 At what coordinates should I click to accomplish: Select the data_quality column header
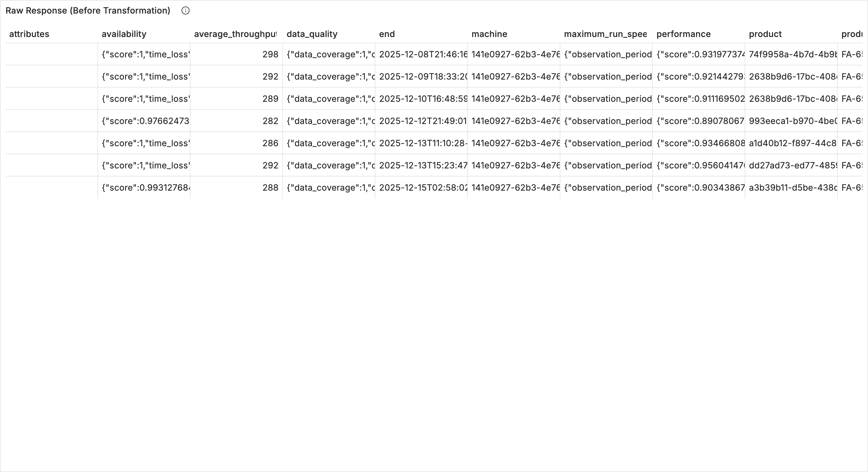[x=312, y=34]
